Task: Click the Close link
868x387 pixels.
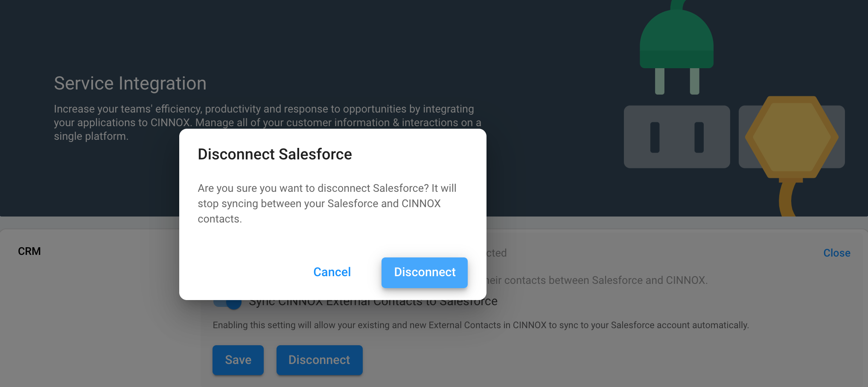Action: pyautogui.click(x=836, y=253)
